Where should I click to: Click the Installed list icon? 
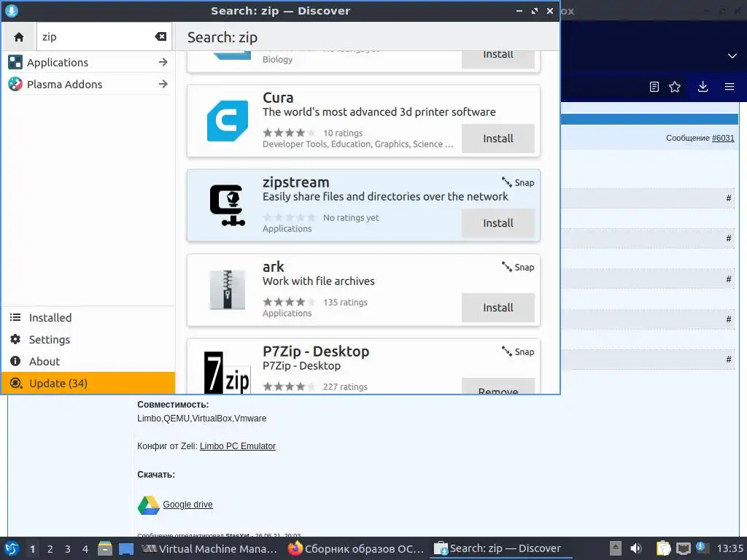tap(15, 318)
